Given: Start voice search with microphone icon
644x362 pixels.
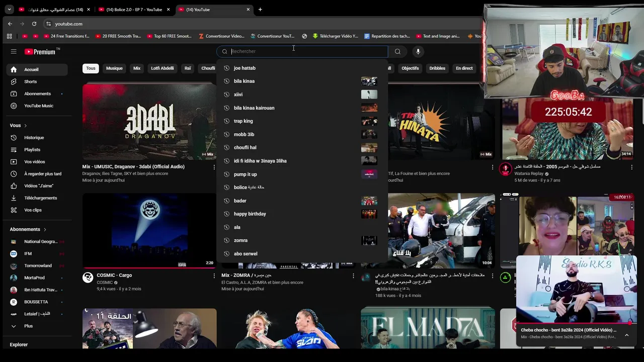Looking at the screenshot, I should (418, 51).
